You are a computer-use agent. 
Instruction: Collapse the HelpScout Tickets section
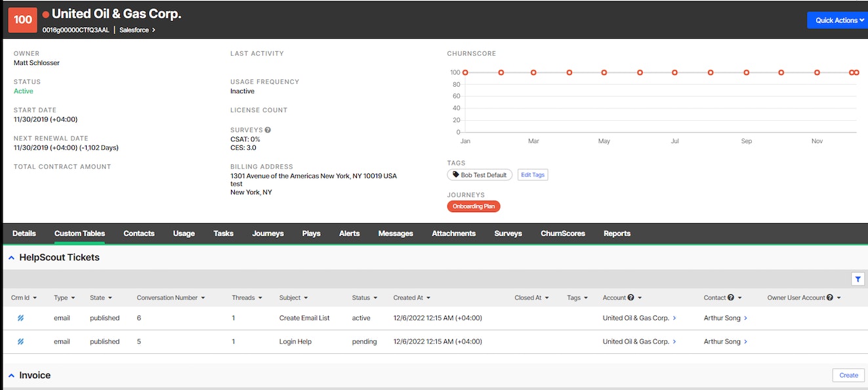11,258
